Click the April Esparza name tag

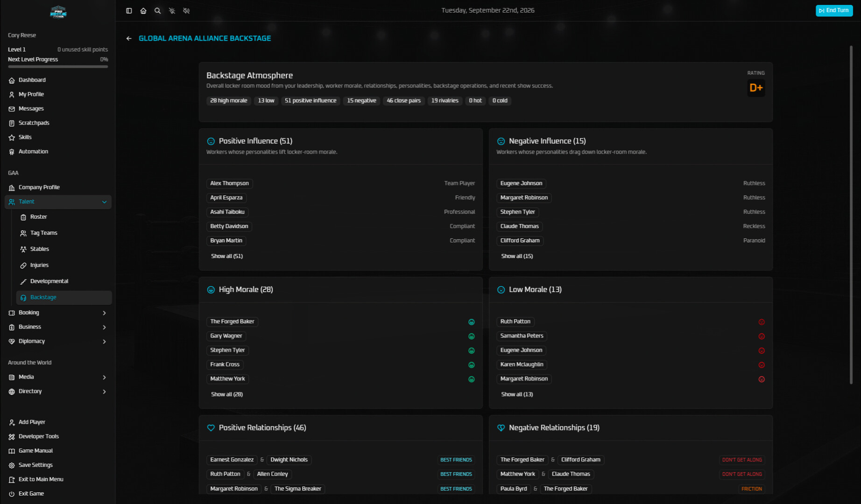(x=226, y=198)
